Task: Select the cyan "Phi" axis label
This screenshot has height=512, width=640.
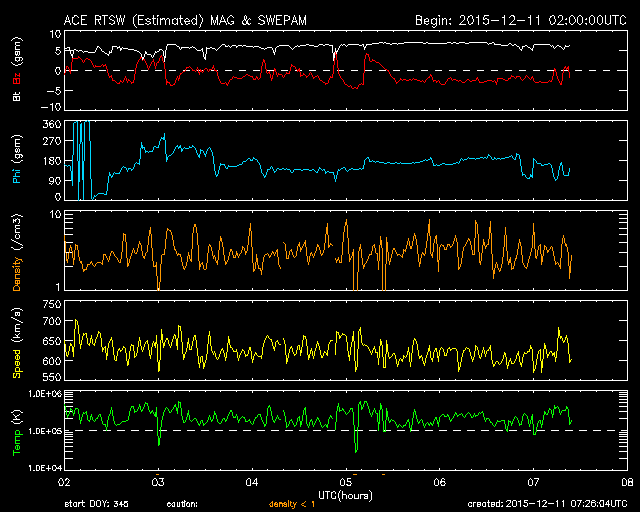Action: pos(17,174)
